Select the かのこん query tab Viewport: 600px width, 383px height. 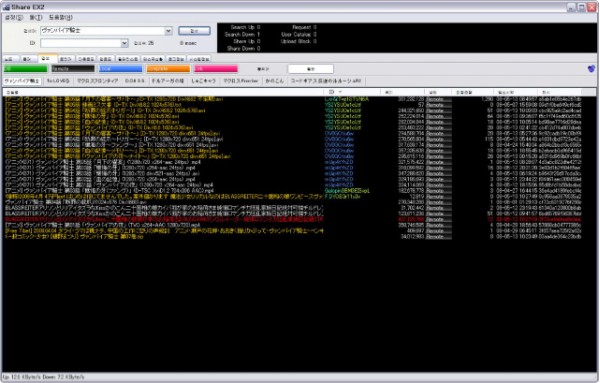pyautogui.click(x=274, y=81)
